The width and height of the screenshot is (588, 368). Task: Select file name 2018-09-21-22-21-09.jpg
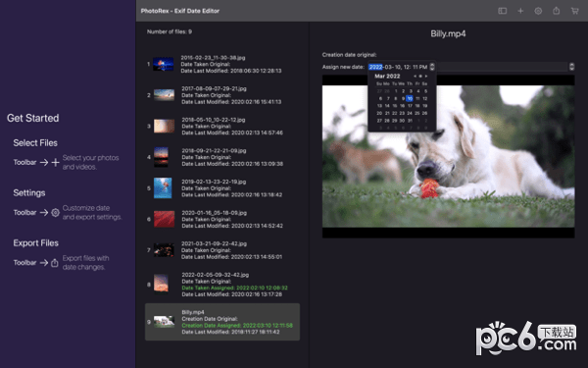(214, 150)
